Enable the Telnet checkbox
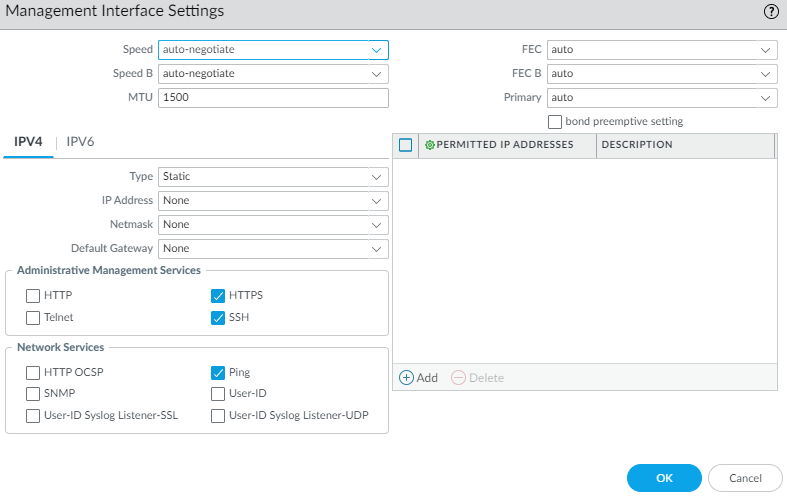 click(34, 318)
